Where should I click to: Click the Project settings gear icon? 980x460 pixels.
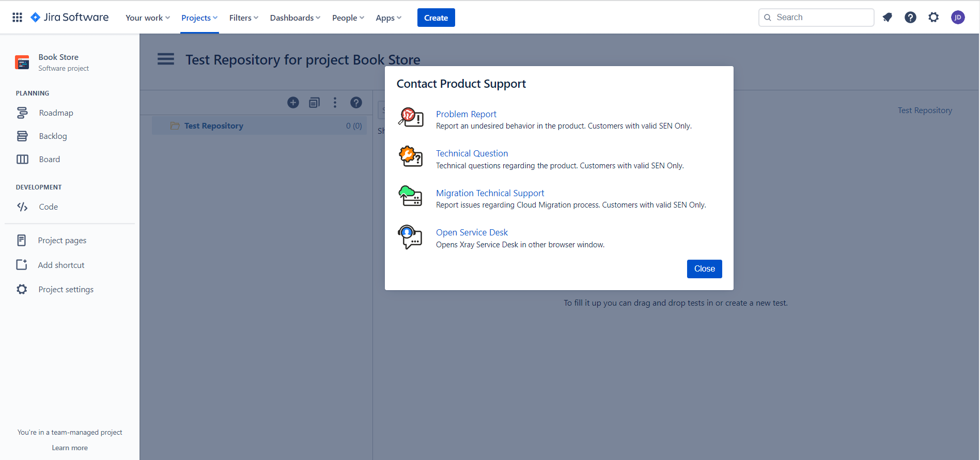point(22,289)
